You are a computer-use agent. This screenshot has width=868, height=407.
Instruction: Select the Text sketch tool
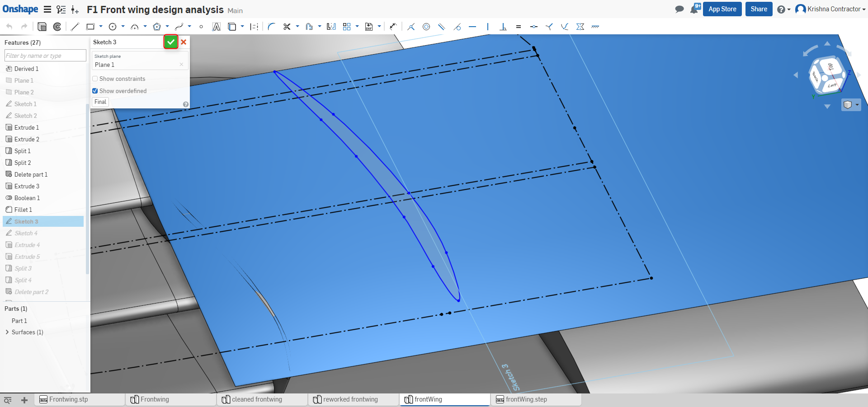pos(217,27)
